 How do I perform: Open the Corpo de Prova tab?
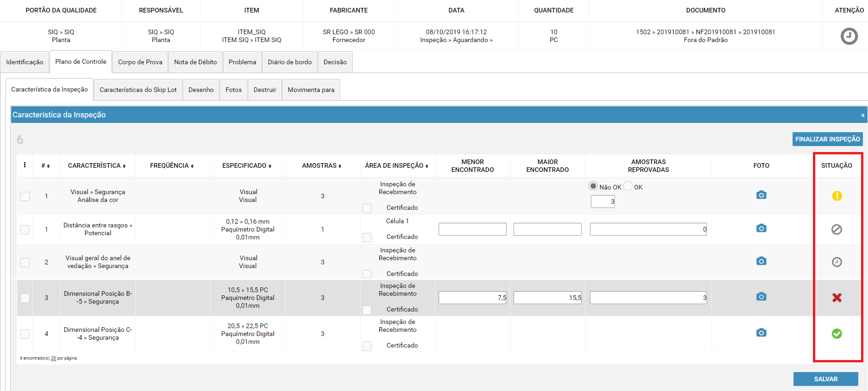(140, 62)
